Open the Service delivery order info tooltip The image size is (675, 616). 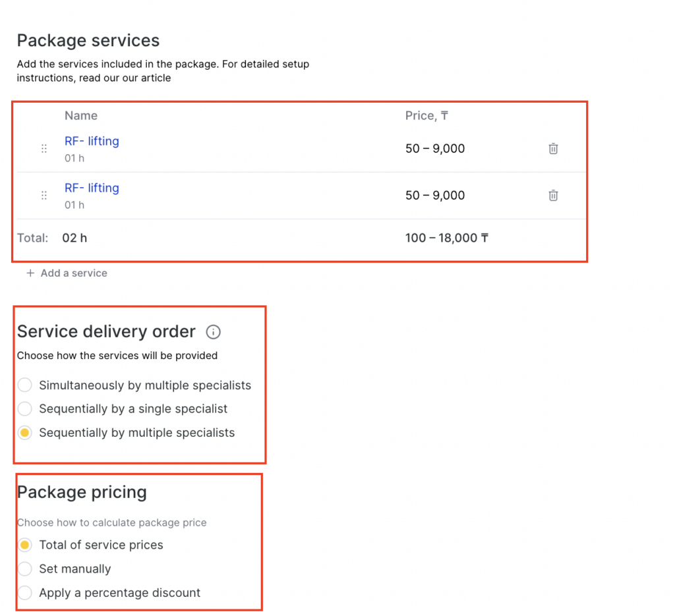click(x=213, y=331)
